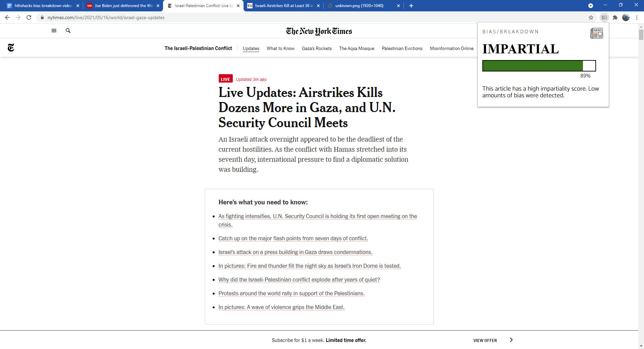Open the Bias Breakdown extension icon in toolbar
Viewport: 644px width, 349px height.
(x=604, y=17)
